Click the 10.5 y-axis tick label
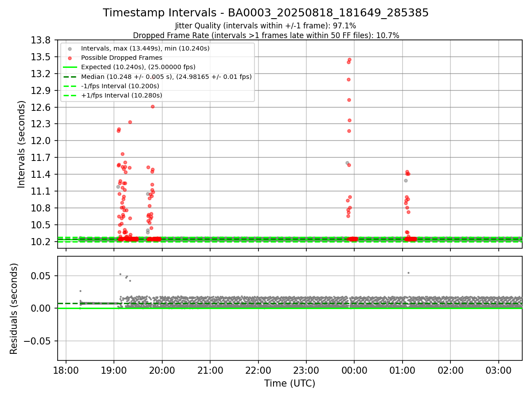The height and width of the screenshot is (399, 532). 41,225
